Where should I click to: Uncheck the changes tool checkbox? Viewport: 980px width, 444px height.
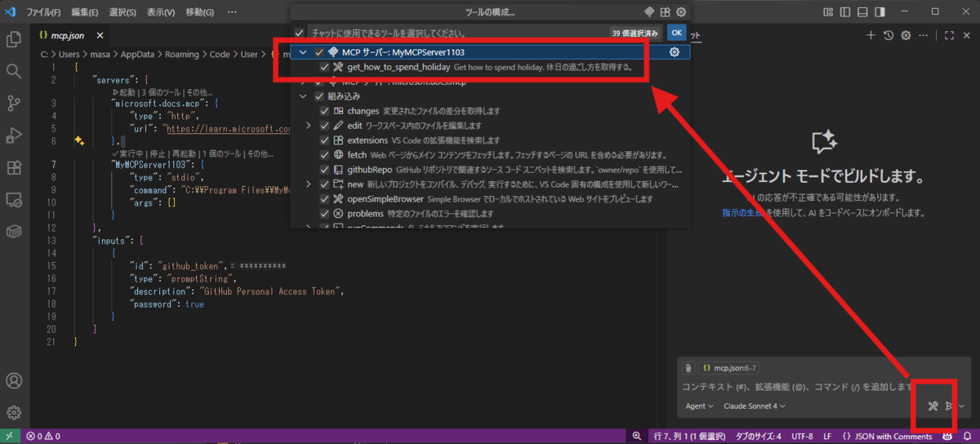325,111
